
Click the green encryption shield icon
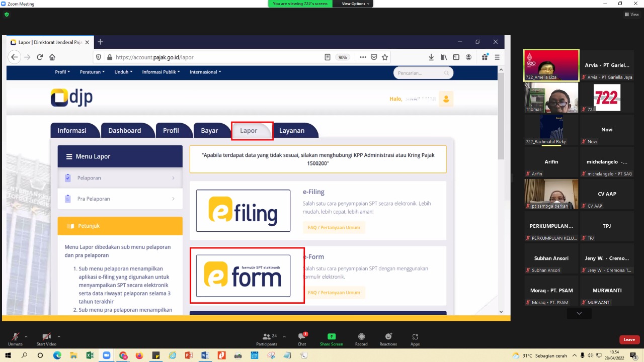tap(7, 15)
